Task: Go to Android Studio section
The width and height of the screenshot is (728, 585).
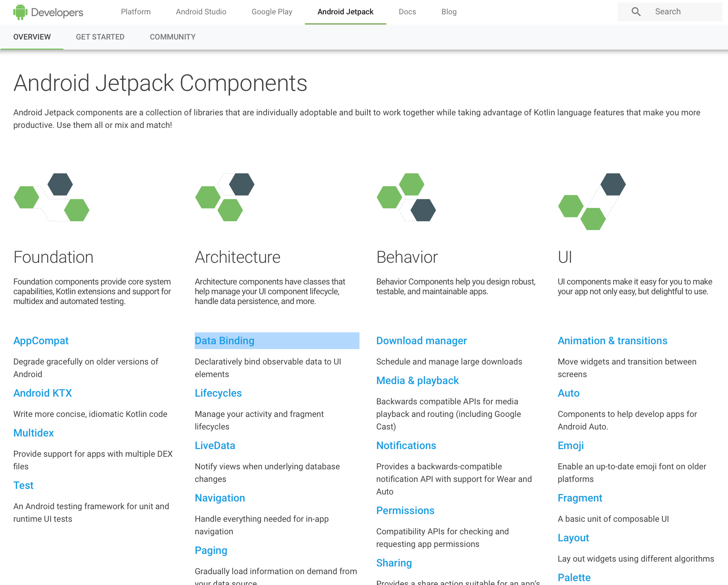Action: point(201,12)
